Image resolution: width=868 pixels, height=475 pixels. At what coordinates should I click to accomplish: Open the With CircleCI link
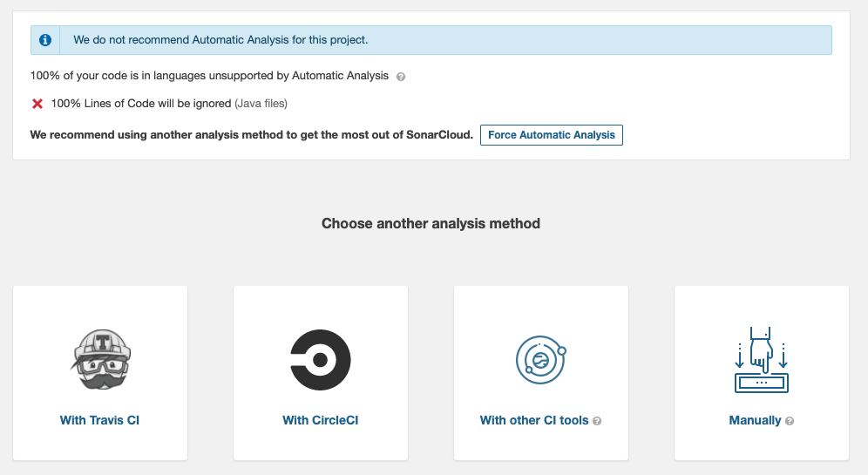click(321, 420)
